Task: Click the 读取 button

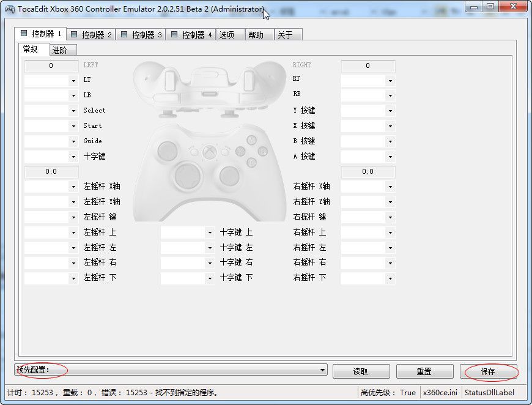Action: [361, 371]
